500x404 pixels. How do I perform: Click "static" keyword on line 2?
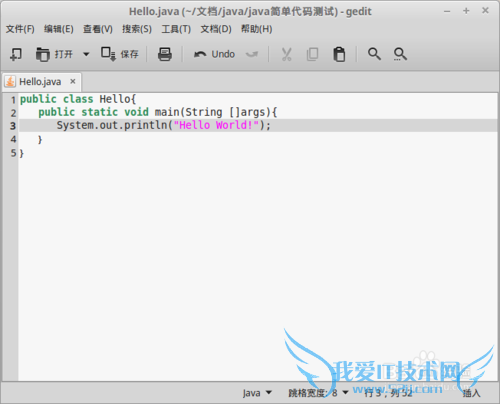click(x=100, y=112)
